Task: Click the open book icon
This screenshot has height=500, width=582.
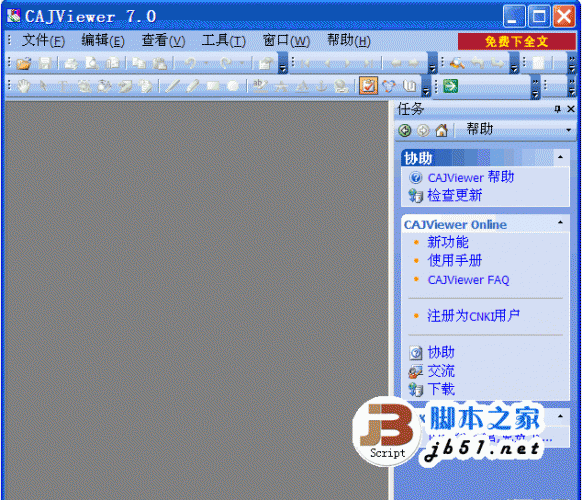Action: (x=409, y=86)
